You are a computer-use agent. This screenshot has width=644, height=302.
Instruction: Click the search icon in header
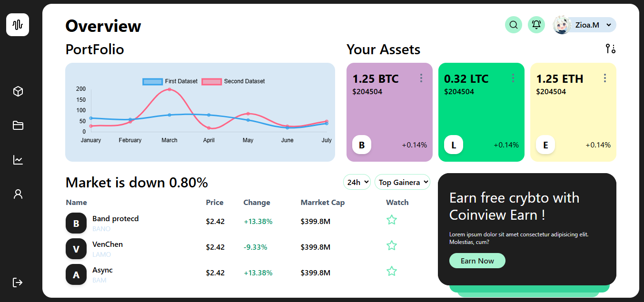(514, 25)
